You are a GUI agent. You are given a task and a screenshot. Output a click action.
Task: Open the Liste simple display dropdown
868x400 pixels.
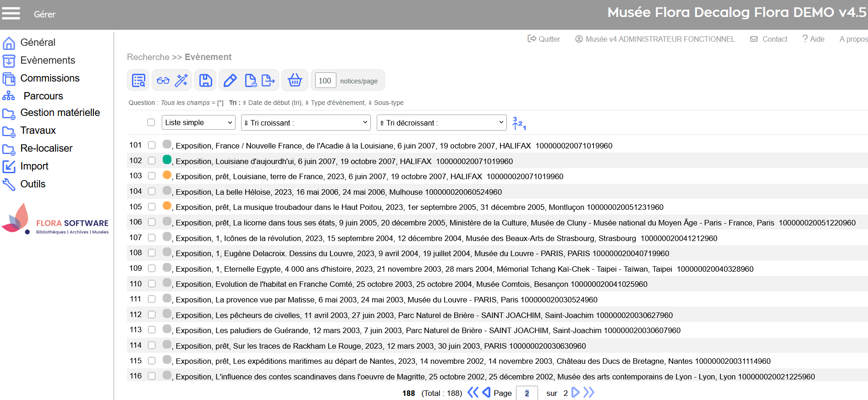198,122
